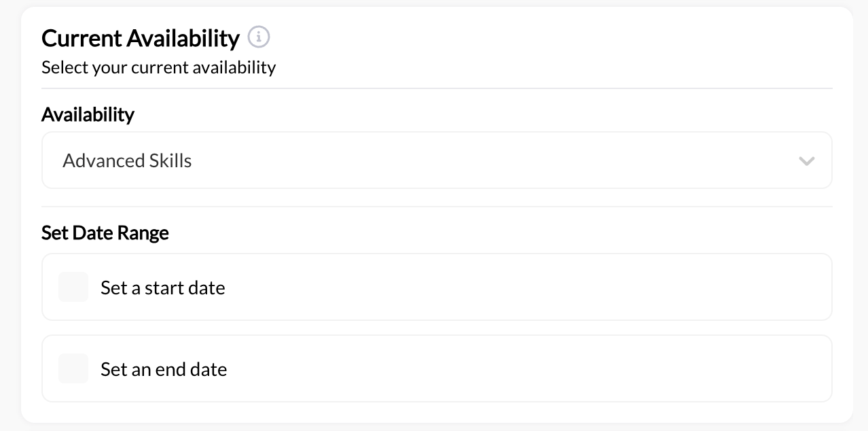The width and height of the screenshot is (868, 431).
Task: Click the info icon beside Current Availability
Action: point(259,37)
